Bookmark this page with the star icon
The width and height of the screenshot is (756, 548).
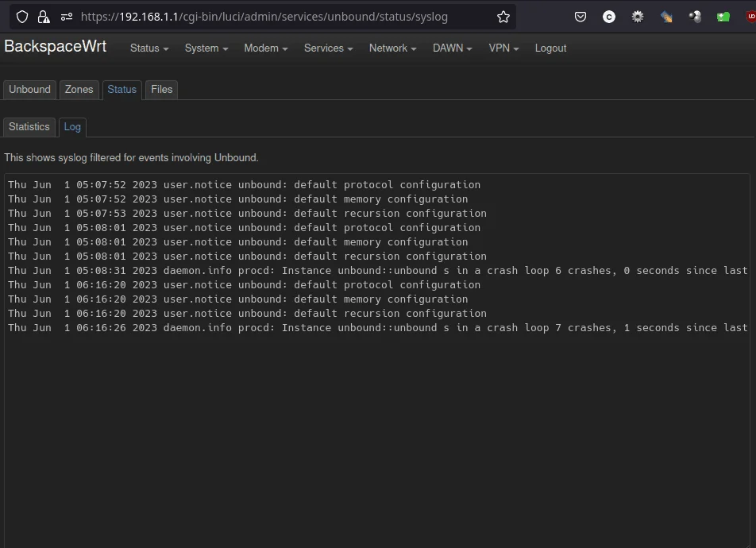pyautogui.click(x=503, y=17)
